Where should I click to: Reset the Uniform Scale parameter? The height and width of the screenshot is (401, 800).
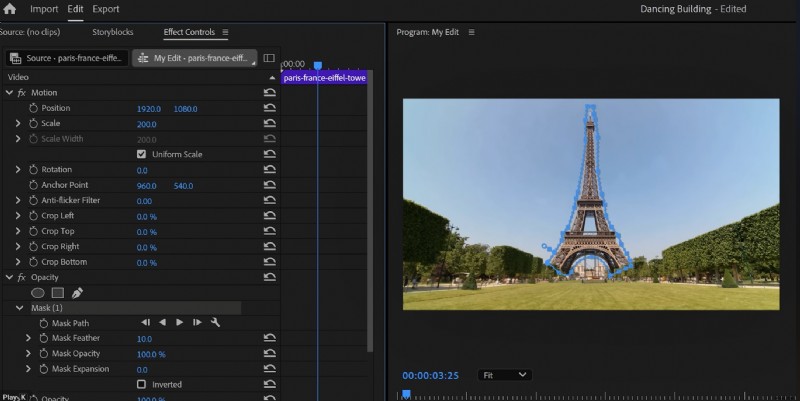click(269, 154)
